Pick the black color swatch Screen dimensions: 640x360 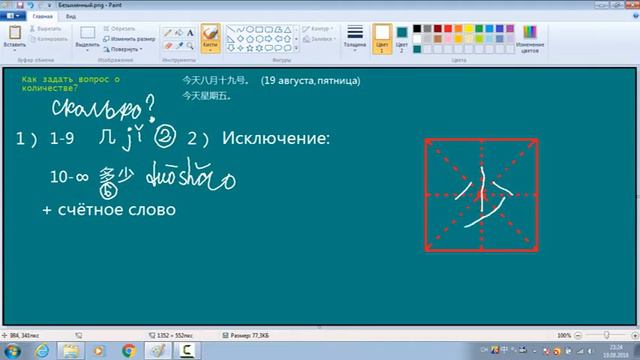(x=417, y=29)
